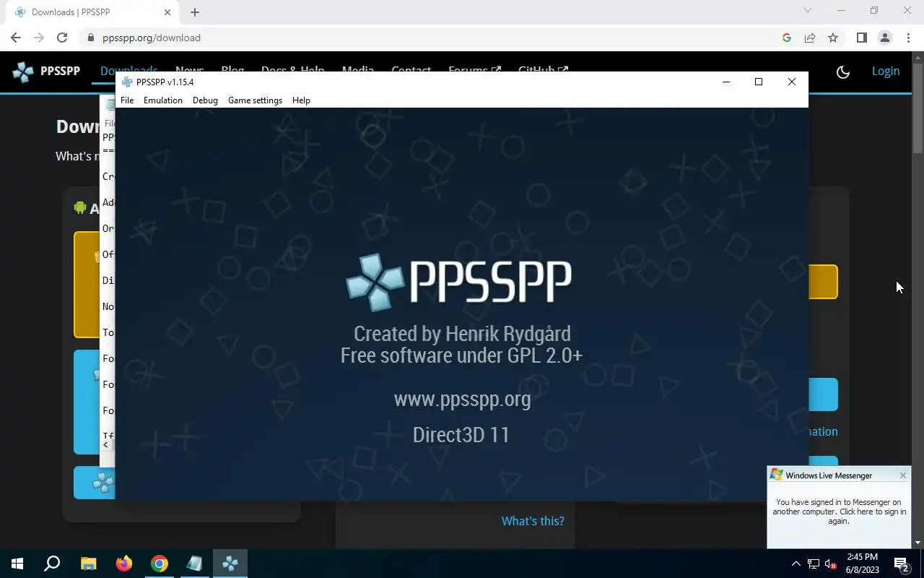Open Chrome tab search dropdown arrow
The height and width of the screenshot is (578, 924).
tap(808, 11)
